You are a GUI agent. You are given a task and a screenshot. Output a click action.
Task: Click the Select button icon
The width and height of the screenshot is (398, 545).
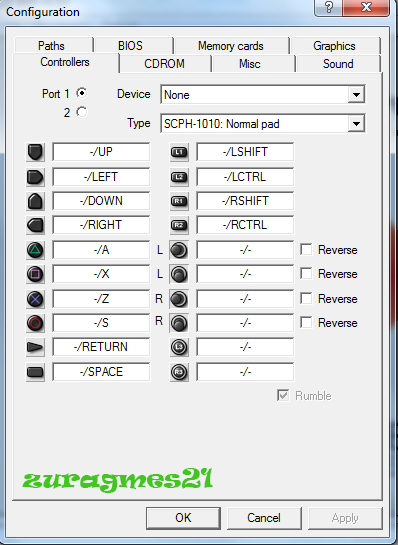click(35, 372)
